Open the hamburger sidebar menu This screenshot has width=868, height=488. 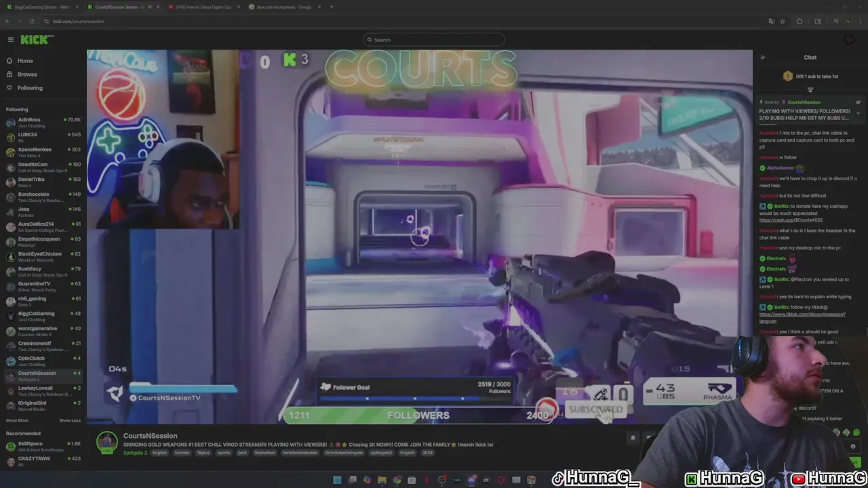(x=10, y=40)
